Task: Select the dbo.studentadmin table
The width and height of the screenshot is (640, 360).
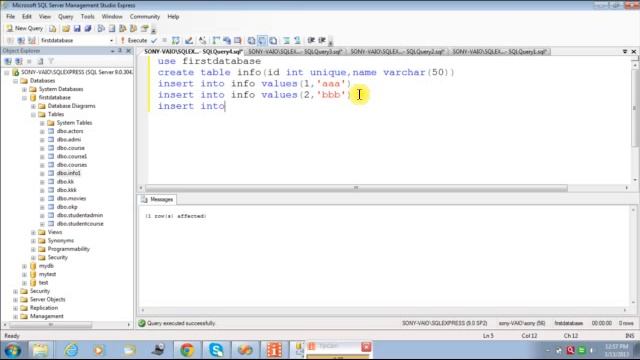Action: click(80, 215)
